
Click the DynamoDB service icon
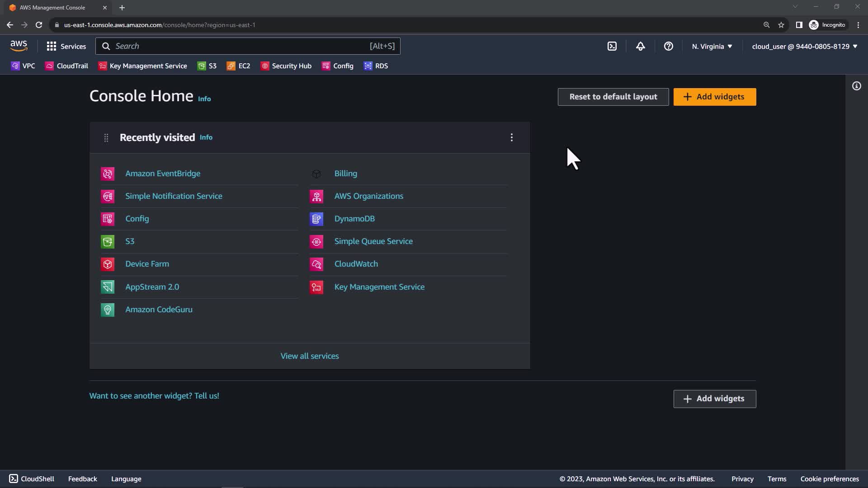[x=316, y=219]
